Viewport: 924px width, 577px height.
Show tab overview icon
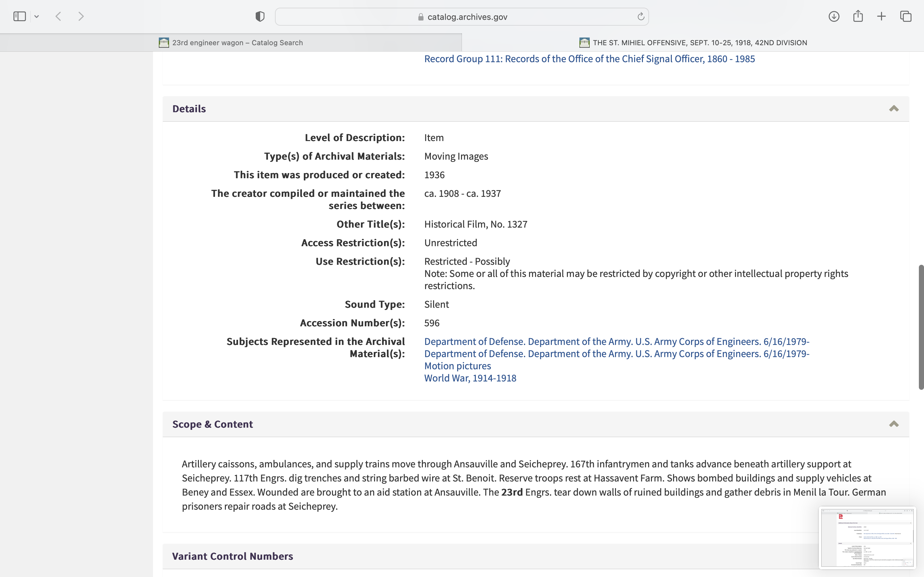coord(906,16)
